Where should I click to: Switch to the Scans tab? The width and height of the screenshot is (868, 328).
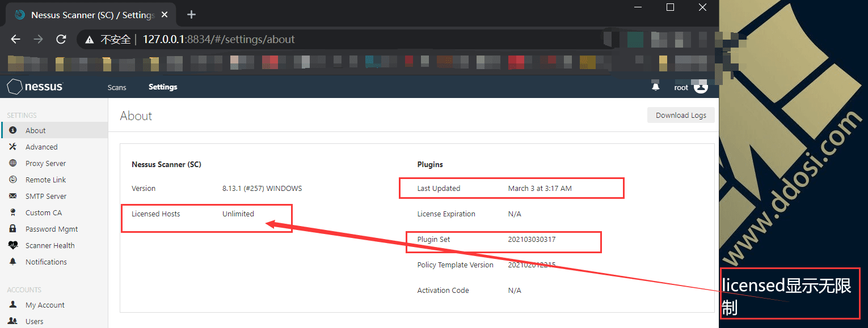point(117,87)
